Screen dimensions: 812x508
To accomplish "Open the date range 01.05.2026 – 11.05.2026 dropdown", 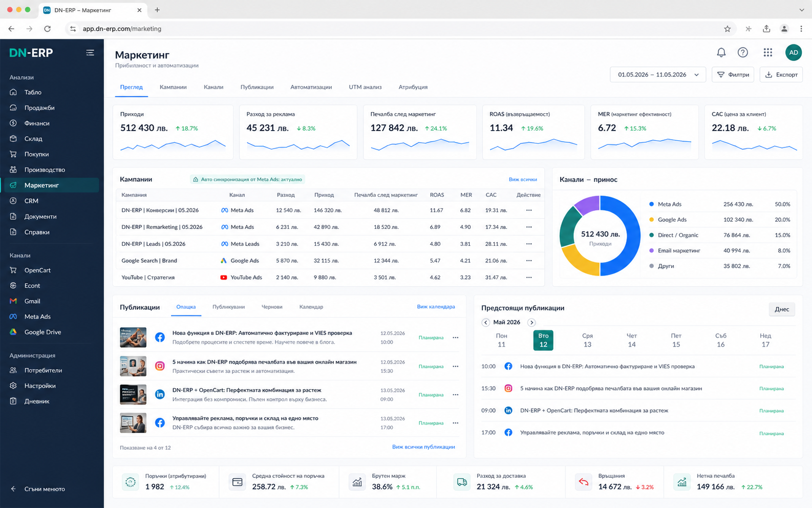I will coord(658,75).
